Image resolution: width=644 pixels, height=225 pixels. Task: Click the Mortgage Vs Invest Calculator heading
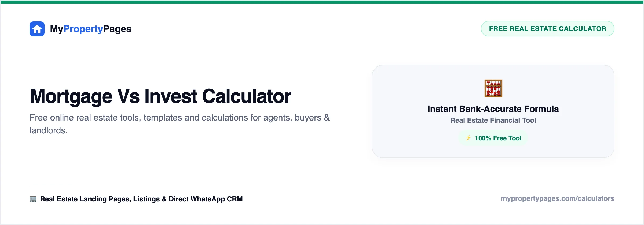tap(160, 96)
